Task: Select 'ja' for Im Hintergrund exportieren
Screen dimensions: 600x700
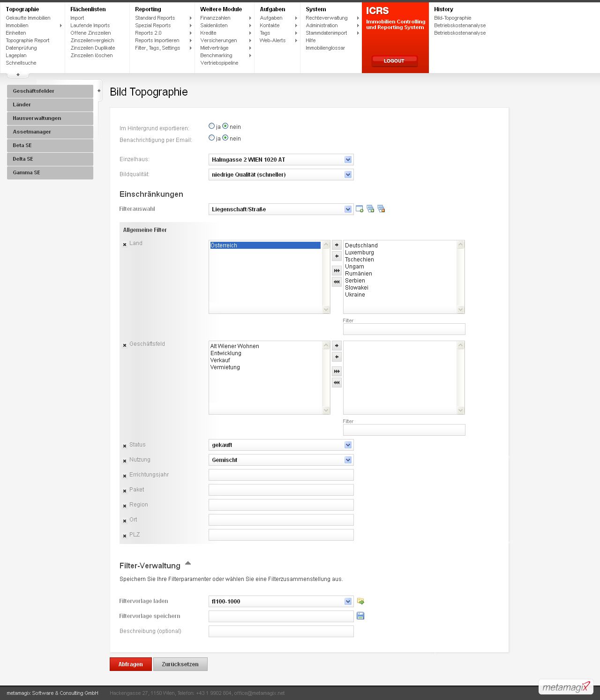Action: click(x=211, y=126)
